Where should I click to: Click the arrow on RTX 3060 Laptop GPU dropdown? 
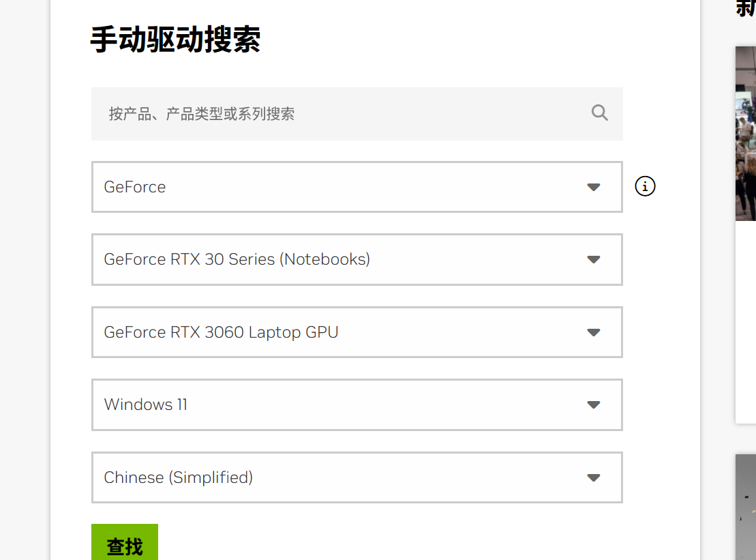pyautogui.click(x=593, y=332)
